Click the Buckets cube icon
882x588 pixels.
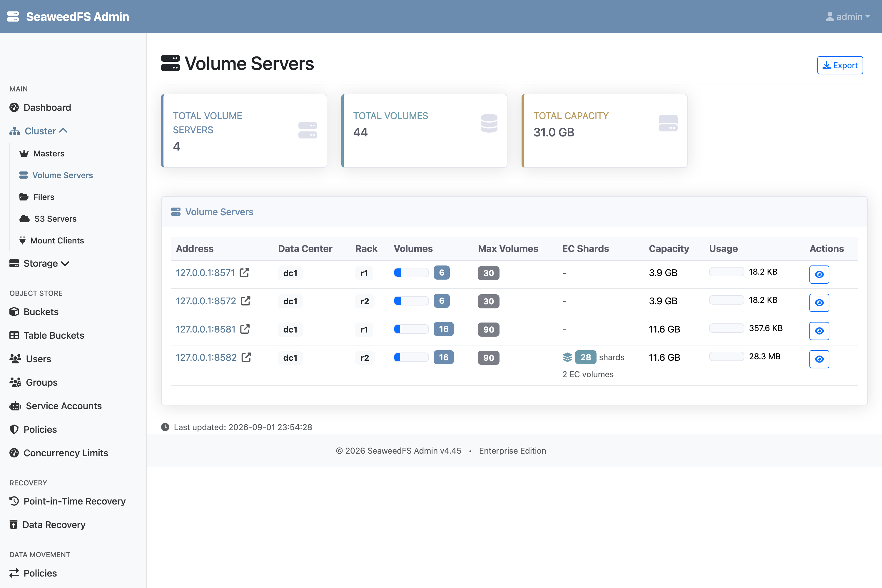[14, 312]
